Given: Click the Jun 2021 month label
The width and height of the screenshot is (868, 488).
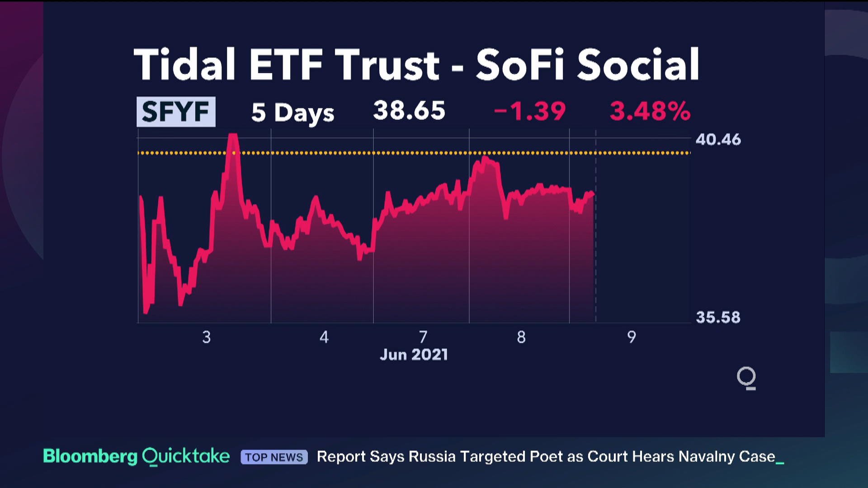Looking at the screenshot, I should (414, 355).
